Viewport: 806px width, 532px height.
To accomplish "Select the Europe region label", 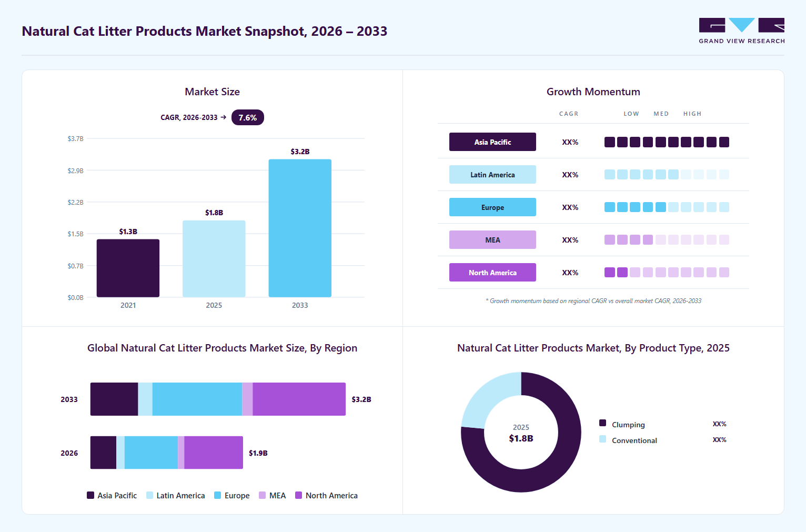I will [492, 207].
